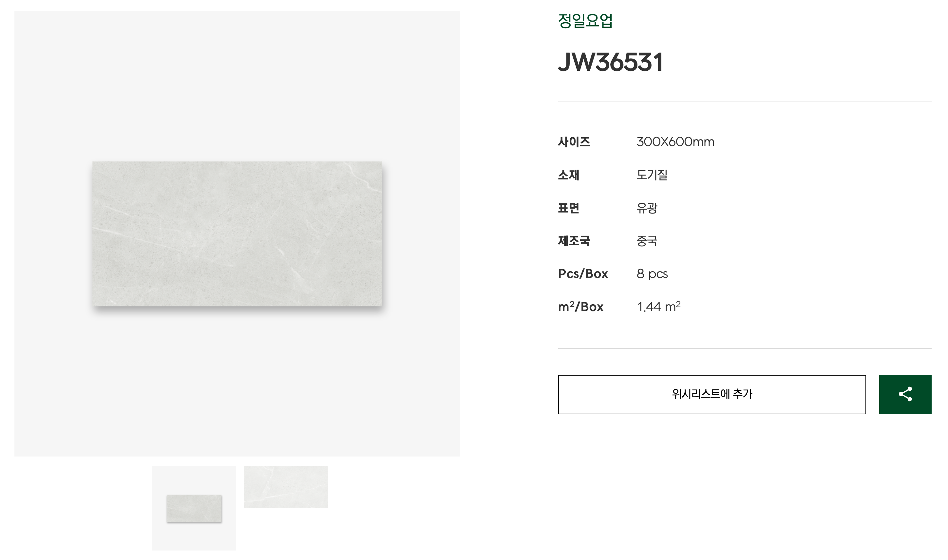
Task: Open the 정일요업 brand link
Action: click(585, 20)
